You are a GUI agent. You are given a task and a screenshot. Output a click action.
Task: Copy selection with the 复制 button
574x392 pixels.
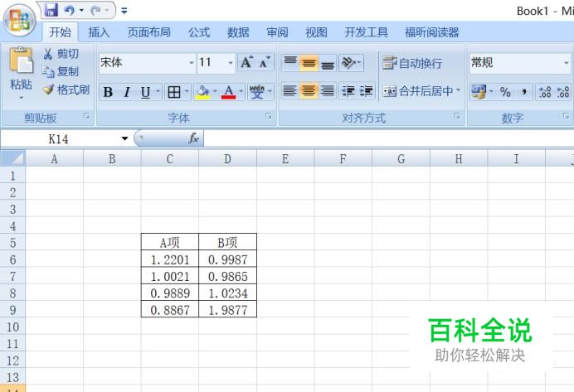click(x=61, y=71)
